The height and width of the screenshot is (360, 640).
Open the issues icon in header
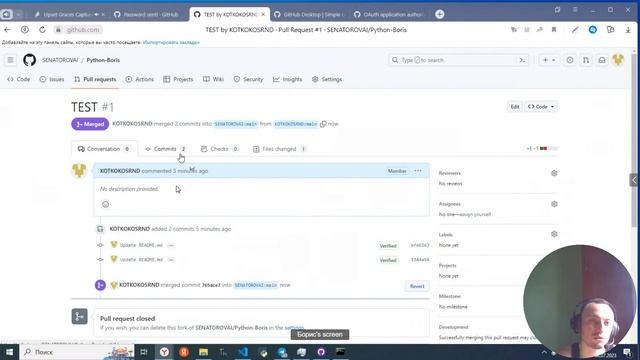tap(570, 60)
